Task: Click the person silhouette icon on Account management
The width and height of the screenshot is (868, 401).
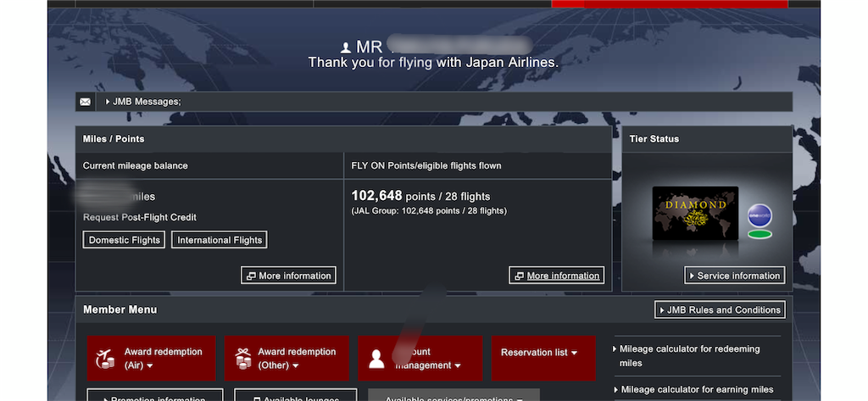Action: click(x=376, y=359)
